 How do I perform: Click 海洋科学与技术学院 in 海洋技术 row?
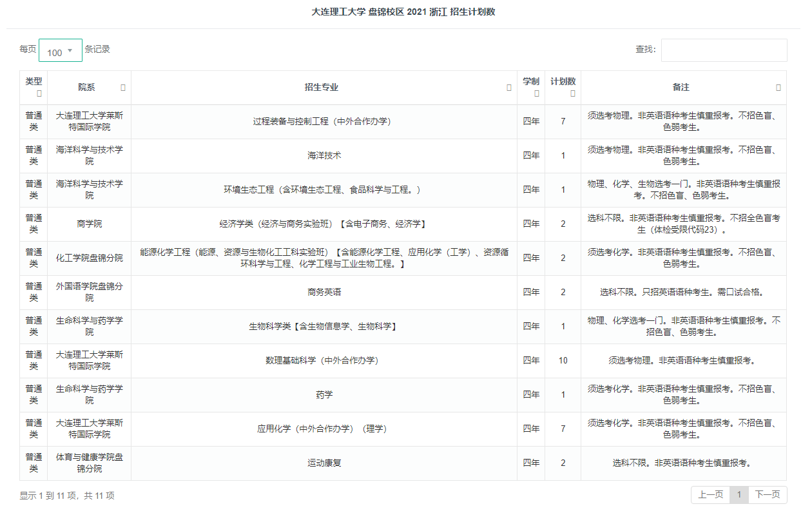(x=89, y=155)
